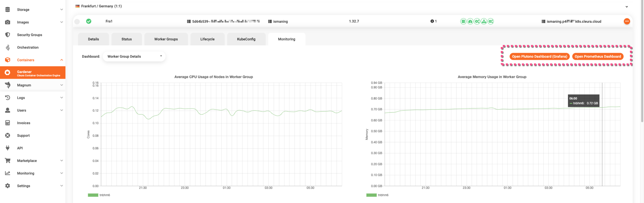This screenshot has height=203, width=644.
Task: Select the grey circle on Fra1 row
Action: point(77,21)
